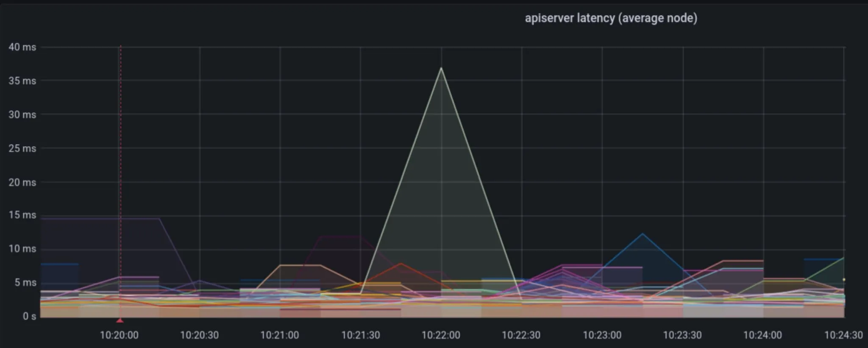Click the 20 ms y-axis label
The image size is (868, 348).
point(22,182)
